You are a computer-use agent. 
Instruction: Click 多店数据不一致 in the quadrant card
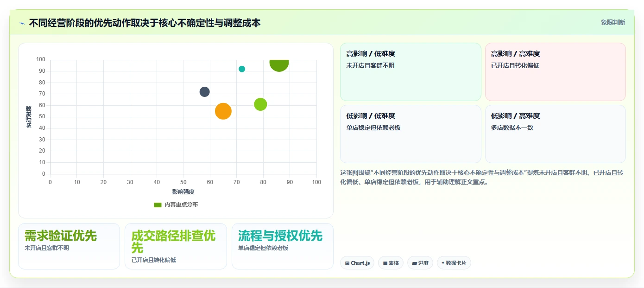point(512,128)
